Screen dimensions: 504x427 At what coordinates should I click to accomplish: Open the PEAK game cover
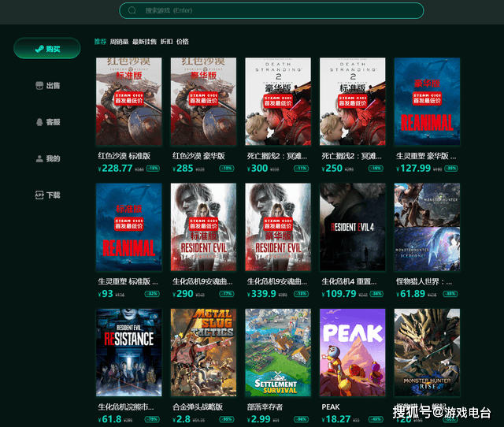click(x=352, y=352)
